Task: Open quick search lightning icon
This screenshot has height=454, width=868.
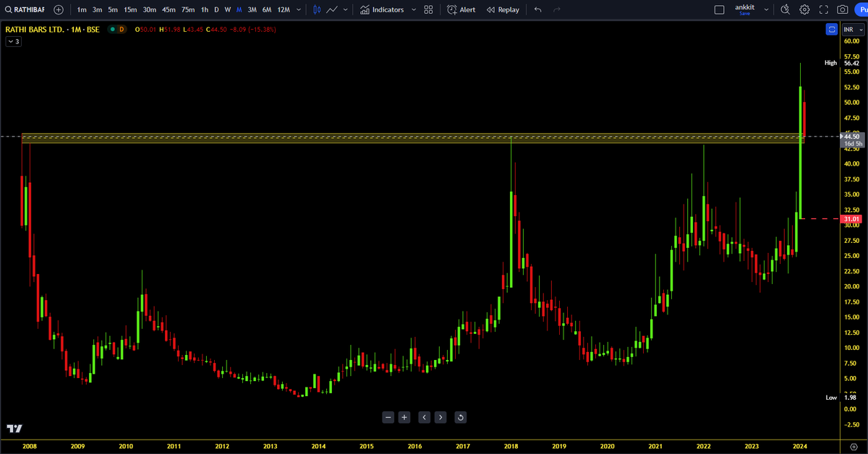Action: click(786, 10)
